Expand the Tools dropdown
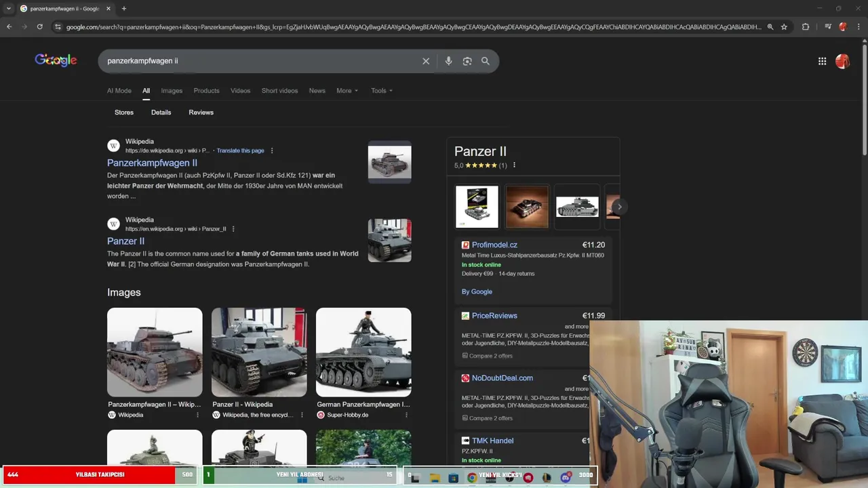Viewport: 868px width, 488px height. pyautogui.click(x=382, y=91)
